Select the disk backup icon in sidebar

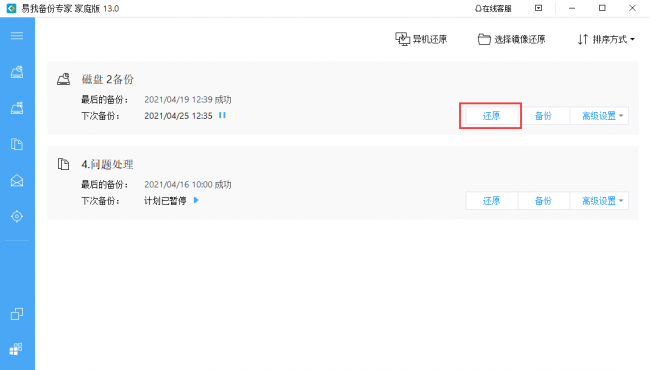click(17, 72)
